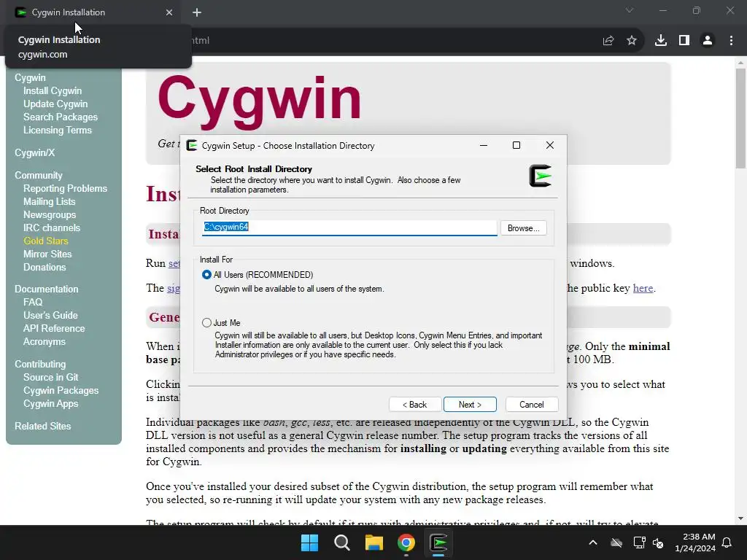Open the Cygwin/X sidebar link
Image resolution: width=747 pixels, height=560 pixels.
click(34, 152)
